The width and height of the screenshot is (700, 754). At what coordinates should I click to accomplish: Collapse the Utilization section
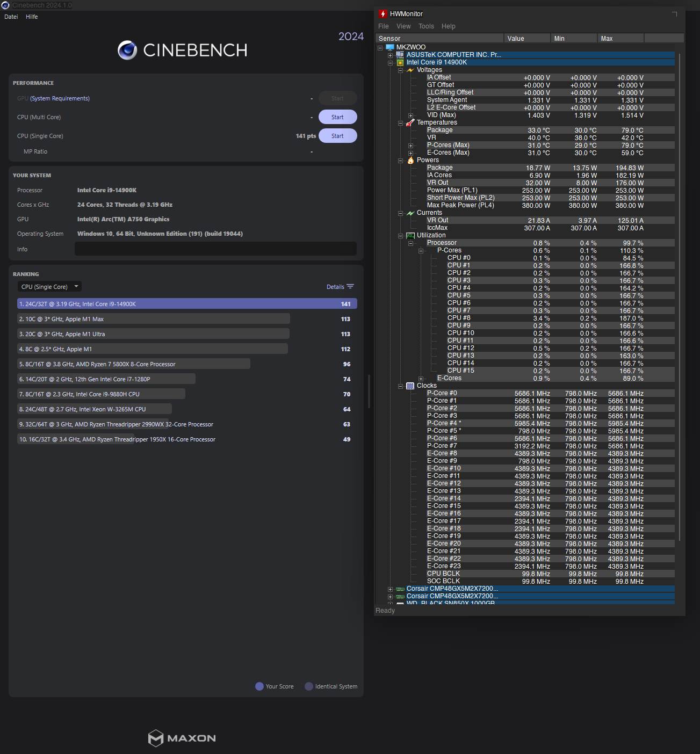click(x=400, y=235)
